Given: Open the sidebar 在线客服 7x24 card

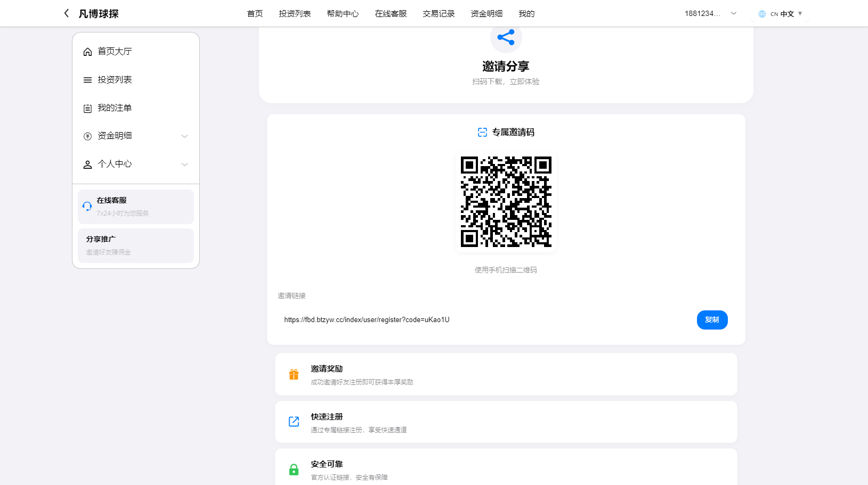Looking at the screenshot, I should pos(136,207).
